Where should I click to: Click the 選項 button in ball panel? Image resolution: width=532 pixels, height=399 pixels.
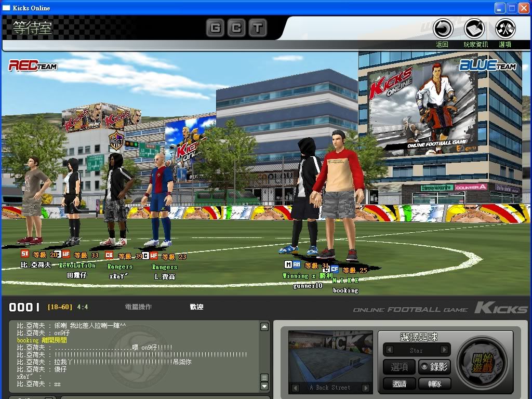pyautogui.click(x=399, y=367)
